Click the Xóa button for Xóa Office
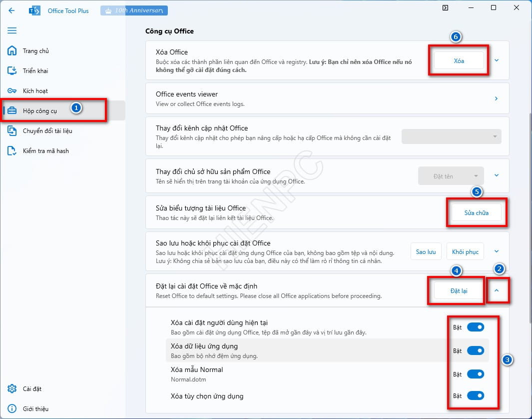The width and height of the screenshot is (532, 419). click(459, 61)
